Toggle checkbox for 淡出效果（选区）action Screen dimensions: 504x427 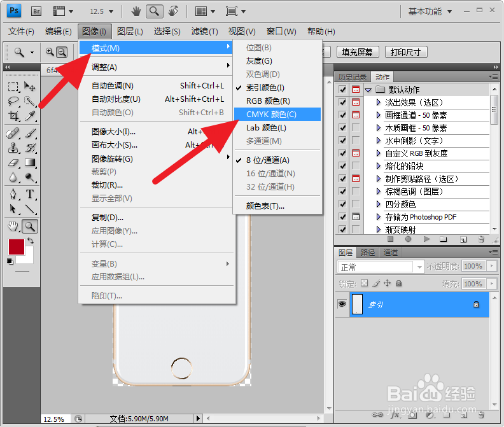[342, 102]
